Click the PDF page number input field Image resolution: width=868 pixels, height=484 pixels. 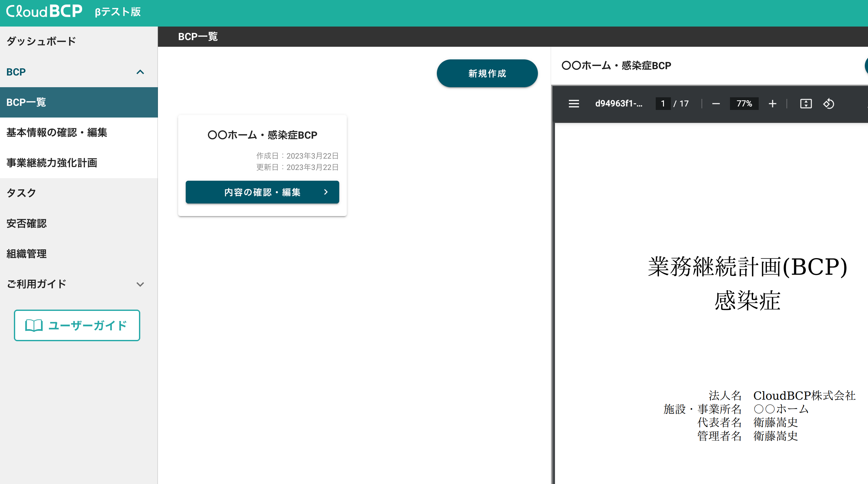[662, 104]
